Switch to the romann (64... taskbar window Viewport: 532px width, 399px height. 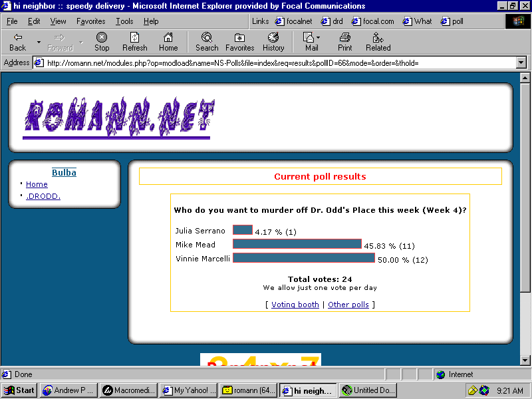point(249,390)
